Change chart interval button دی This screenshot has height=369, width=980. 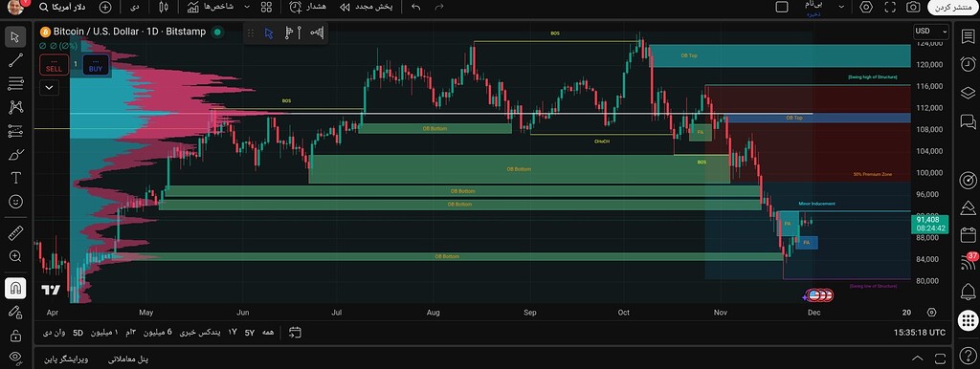pyautogui.click(x=135, y=7)
